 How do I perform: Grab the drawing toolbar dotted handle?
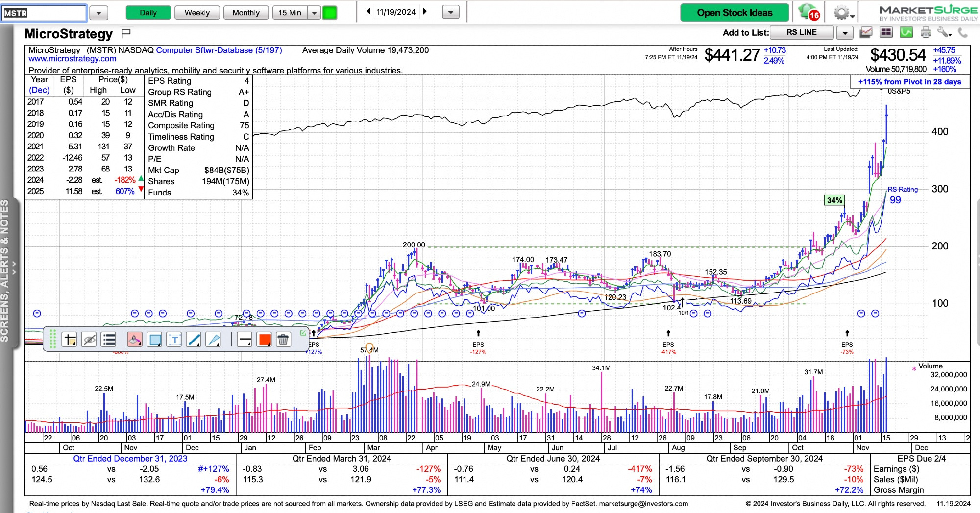point(53,339)
